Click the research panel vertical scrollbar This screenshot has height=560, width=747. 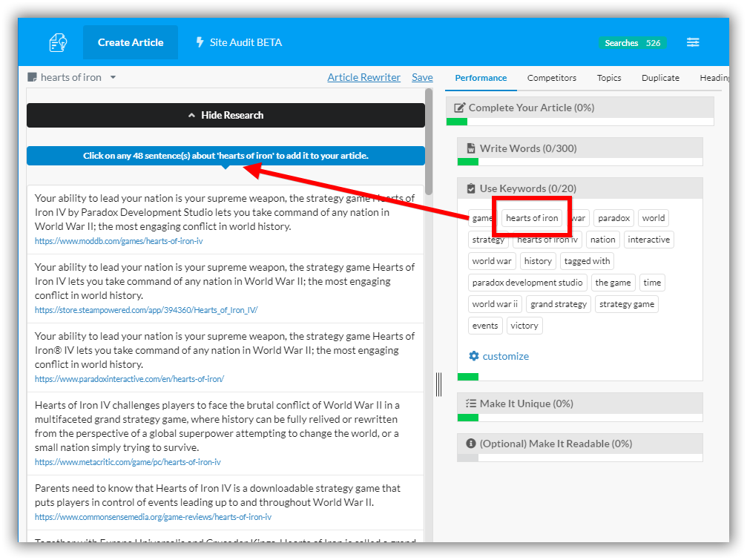click(x=429, y=142)
